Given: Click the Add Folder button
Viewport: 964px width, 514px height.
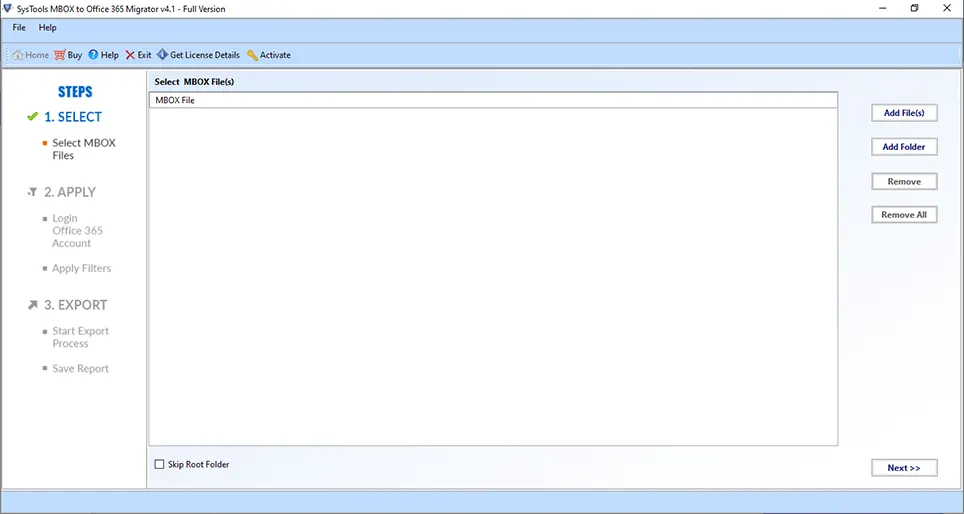Looking at the screenshot, I should pos(904,147).
